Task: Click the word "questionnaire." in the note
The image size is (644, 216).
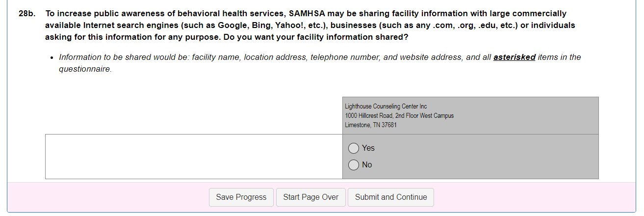Action: 85,70
